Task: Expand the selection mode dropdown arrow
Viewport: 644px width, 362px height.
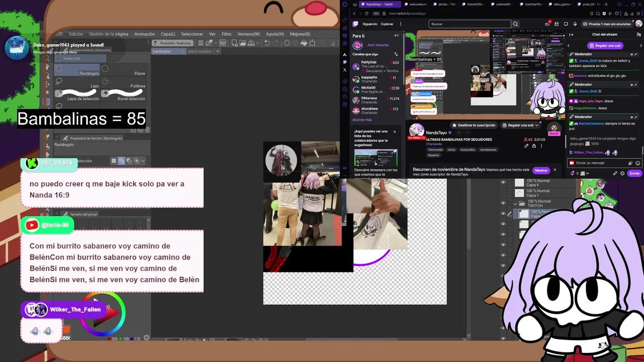Action: point(143,161)
